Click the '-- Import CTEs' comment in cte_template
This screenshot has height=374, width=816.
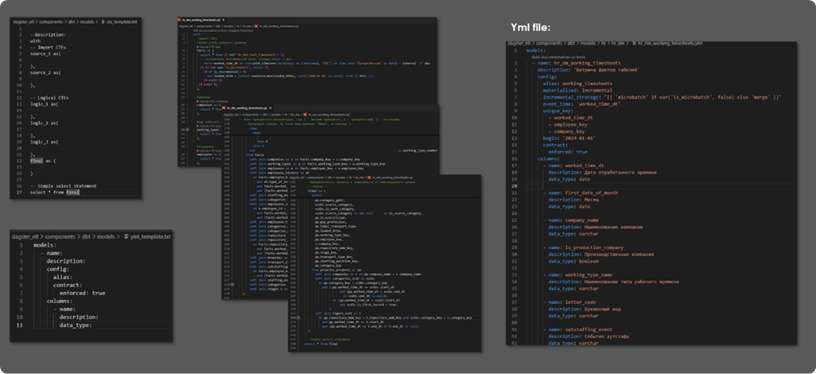48,47
